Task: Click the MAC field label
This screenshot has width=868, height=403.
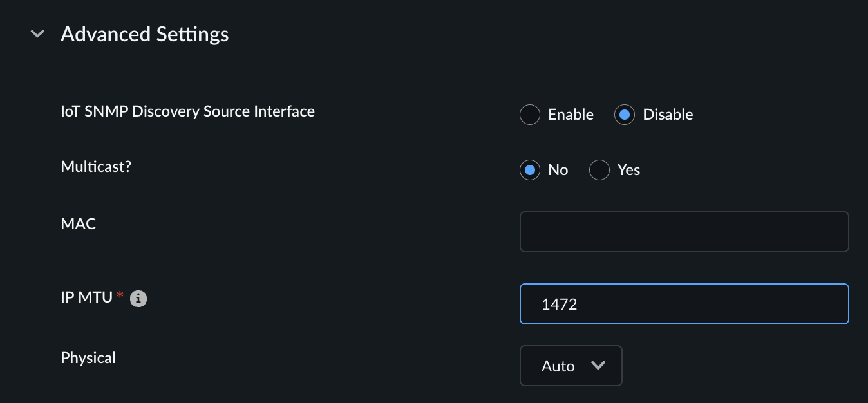Action: tap(78, 224)
